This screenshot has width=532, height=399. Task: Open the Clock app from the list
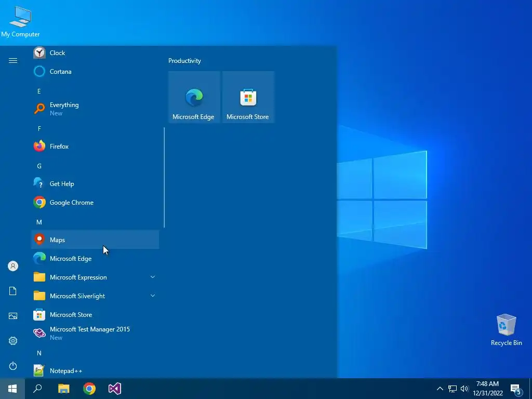pyautogui.click(x=95, y=53)
